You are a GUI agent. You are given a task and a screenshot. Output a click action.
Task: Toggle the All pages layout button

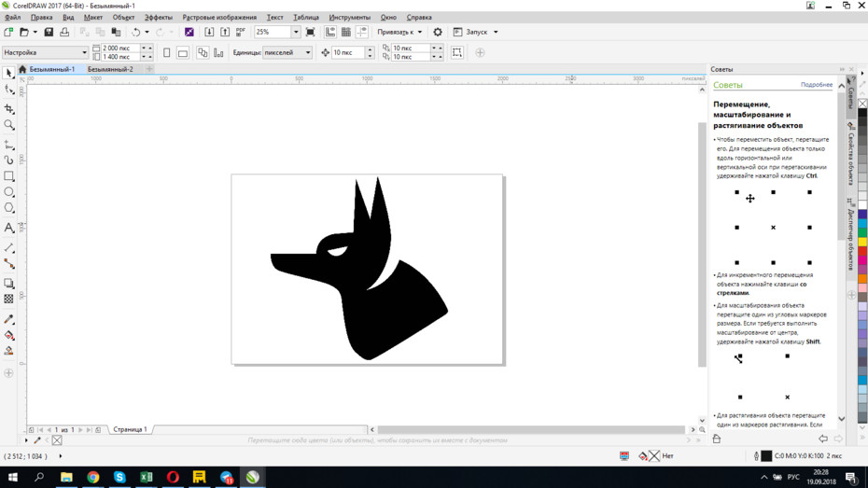203,52
